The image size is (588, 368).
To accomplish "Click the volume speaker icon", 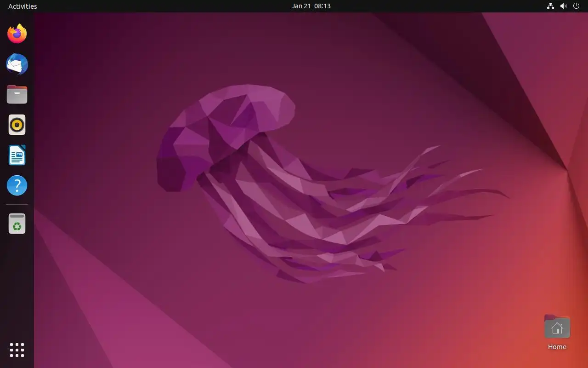I will coord(563,6).
